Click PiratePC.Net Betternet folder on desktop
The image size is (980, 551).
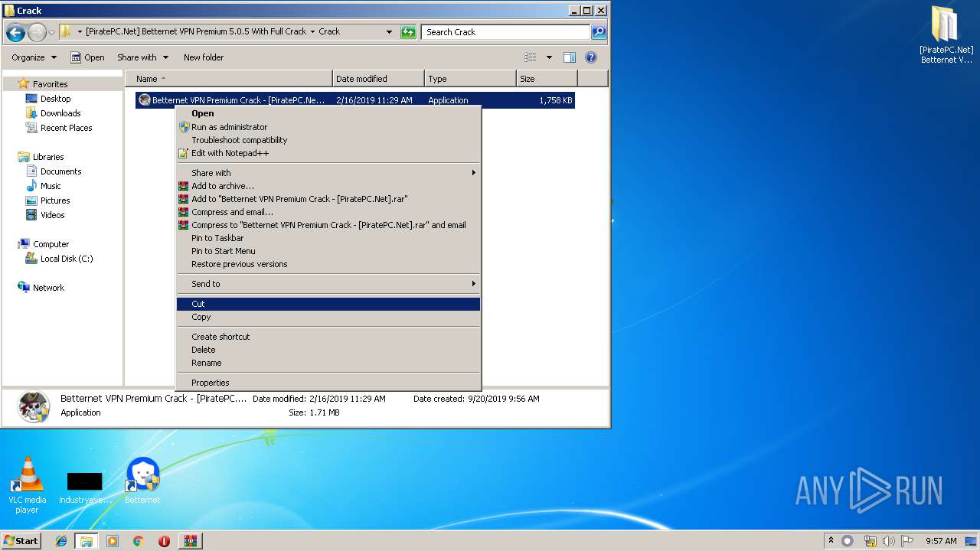(946, 35)
